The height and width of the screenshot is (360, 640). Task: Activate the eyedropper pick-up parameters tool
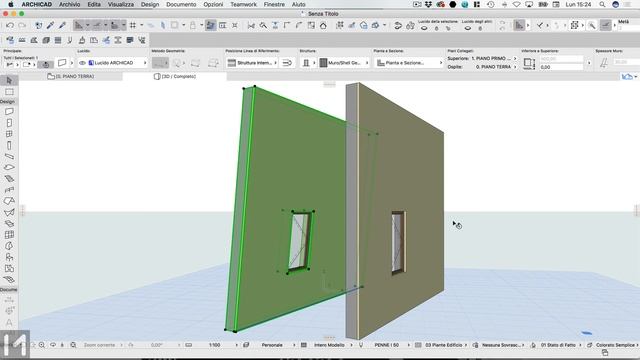pos(50,25)
